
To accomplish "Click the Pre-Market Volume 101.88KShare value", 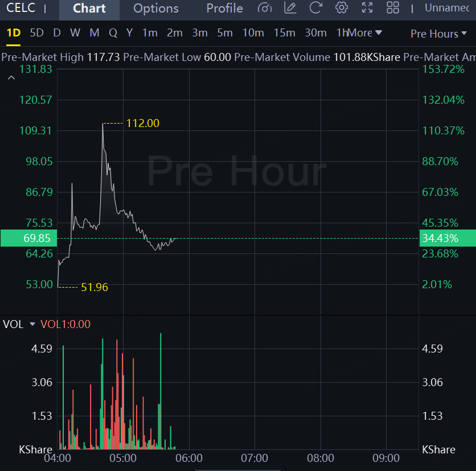I will (x=367, y=57).
